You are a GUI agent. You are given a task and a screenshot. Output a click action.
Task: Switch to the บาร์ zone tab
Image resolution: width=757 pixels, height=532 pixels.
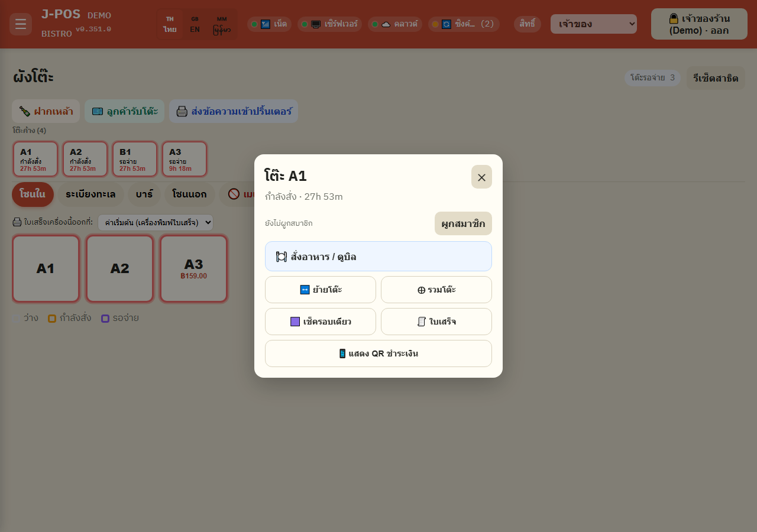144,194
